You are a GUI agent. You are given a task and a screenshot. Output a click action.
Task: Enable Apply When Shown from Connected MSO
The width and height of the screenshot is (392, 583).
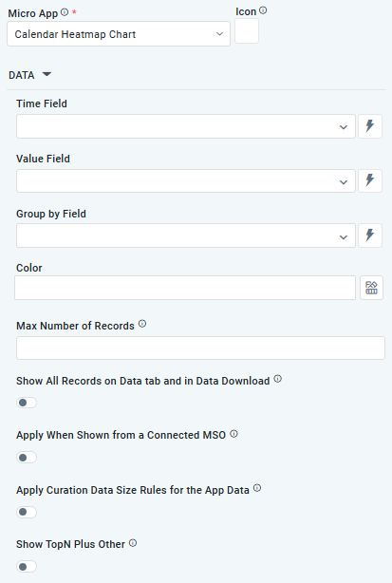point(27,458)
